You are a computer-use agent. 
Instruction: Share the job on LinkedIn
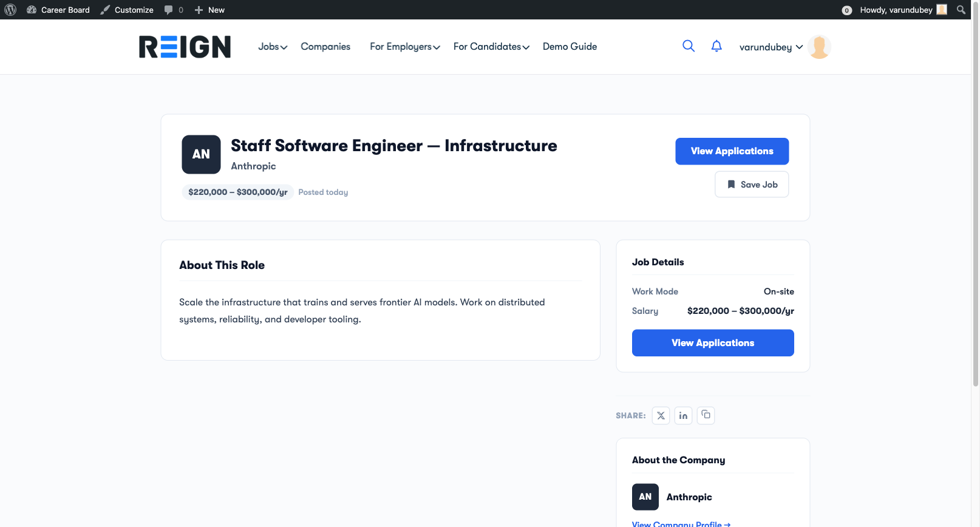click(683, 415)
